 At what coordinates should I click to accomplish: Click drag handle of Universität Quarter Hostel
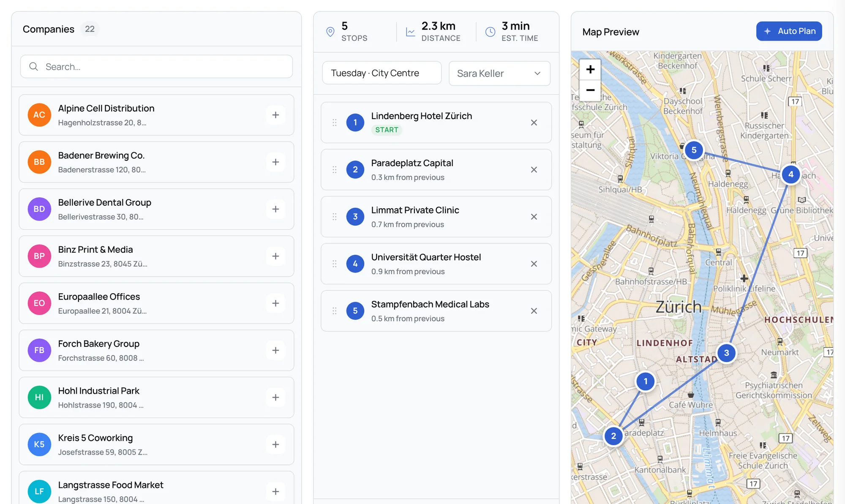click(x=335, y=264)
